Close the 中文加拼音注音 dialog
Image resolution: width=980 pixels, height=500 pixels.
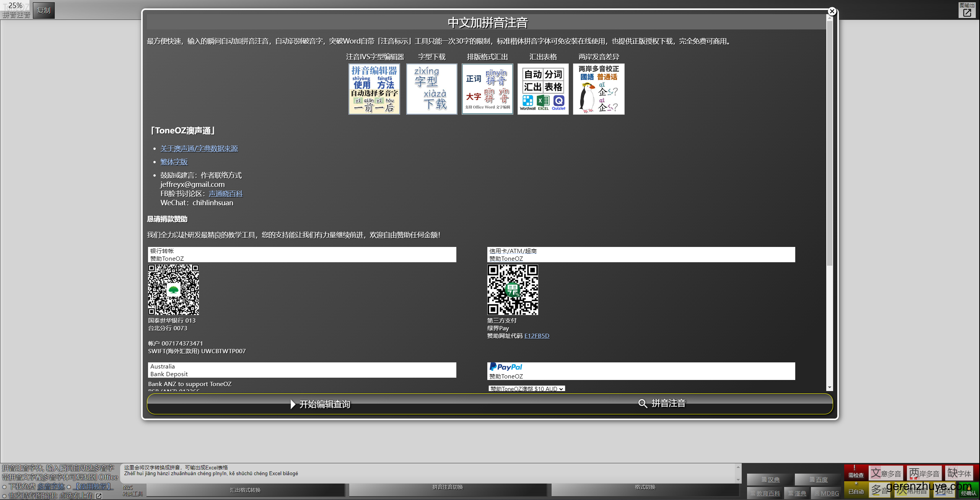[x=832, y=11]
